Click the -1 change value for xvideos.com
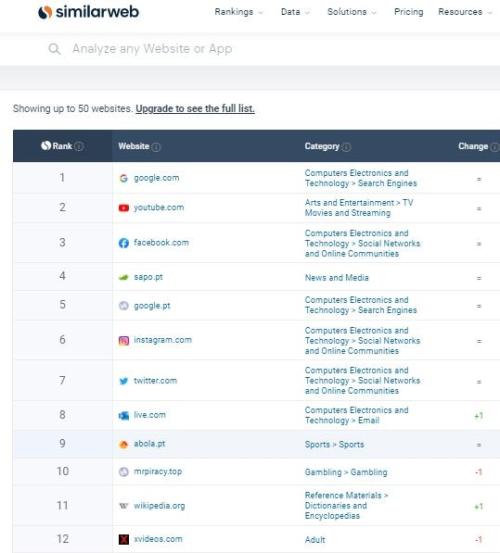 pyautogui.click(x=478, y=540)
